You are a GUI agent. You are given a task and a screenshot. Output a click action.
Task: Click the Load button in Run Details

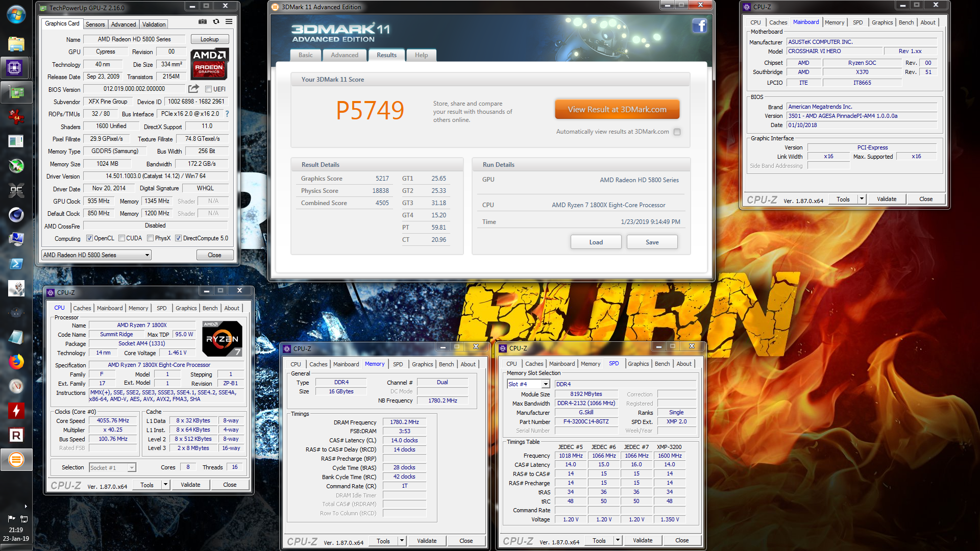click(x=596, y=242)
